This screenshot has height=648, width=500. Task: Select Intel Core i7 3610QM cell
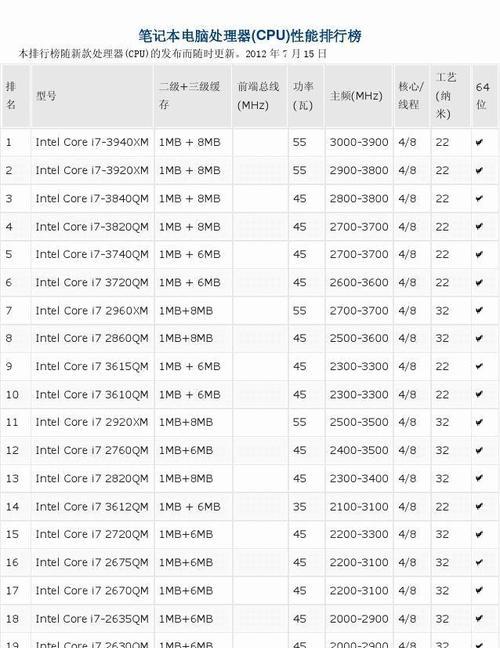pyautogui.click(x=92, y=395)
